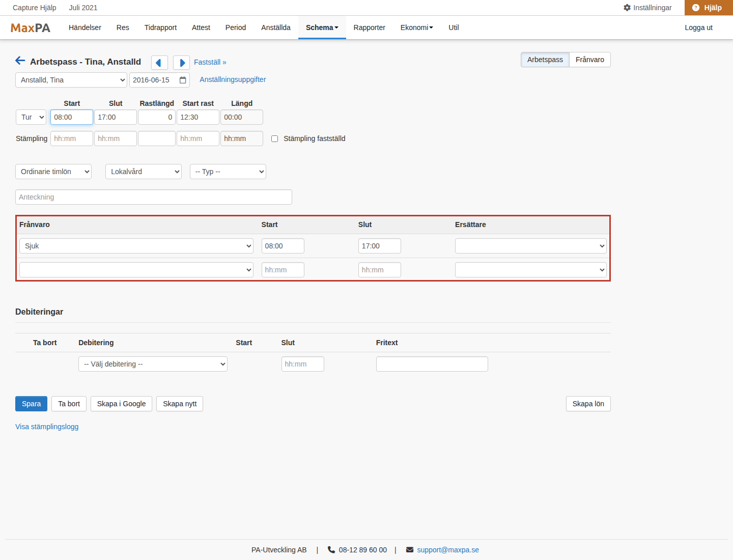Go to next work shift arrow
The image size is (733, 560).
point(181,63)
